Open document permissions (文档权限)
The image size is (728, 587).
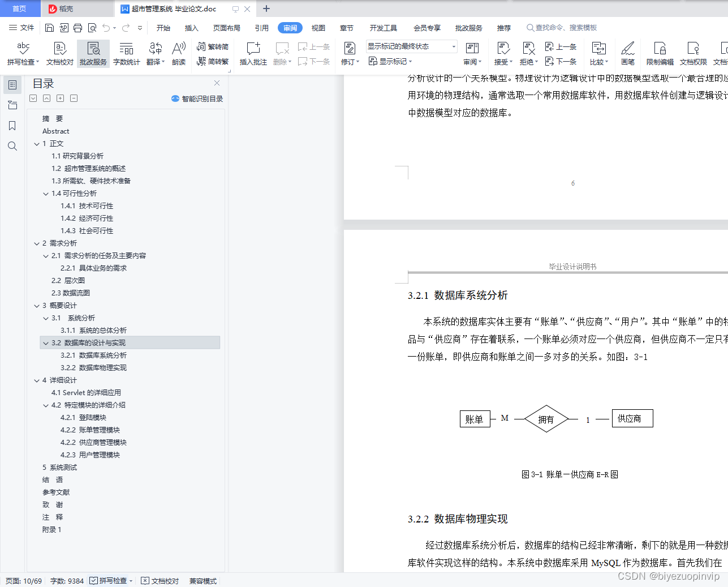(x=693, y=54)
